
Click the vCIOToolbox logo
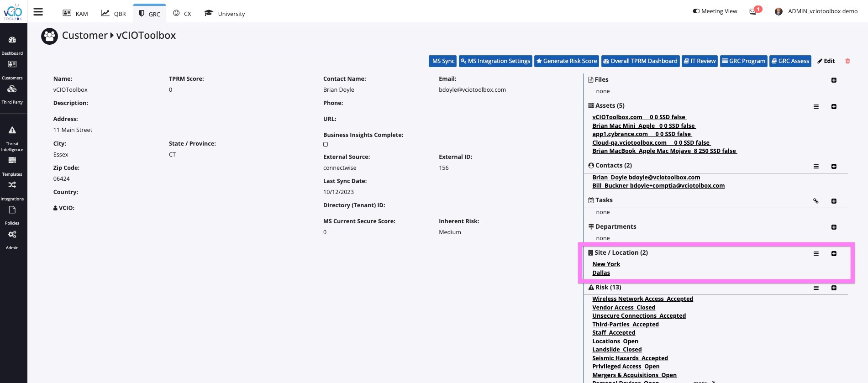13,12
